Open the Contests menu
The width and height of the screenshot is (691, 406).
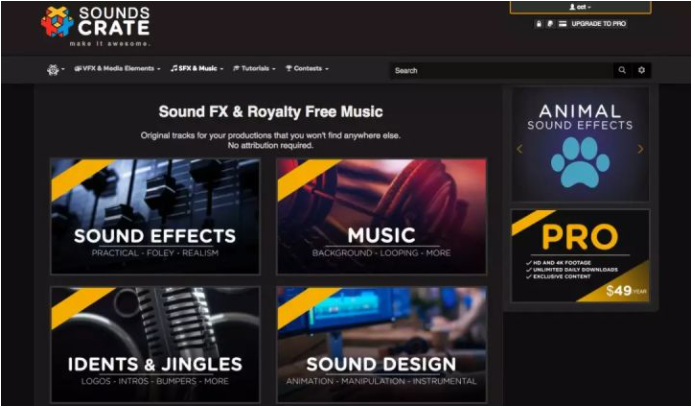pos(307,69)
